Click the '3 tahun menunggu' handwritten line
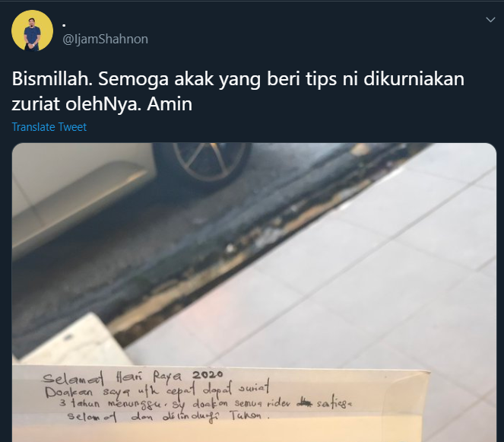Screen dimensions: 504x442 [206, 404]
